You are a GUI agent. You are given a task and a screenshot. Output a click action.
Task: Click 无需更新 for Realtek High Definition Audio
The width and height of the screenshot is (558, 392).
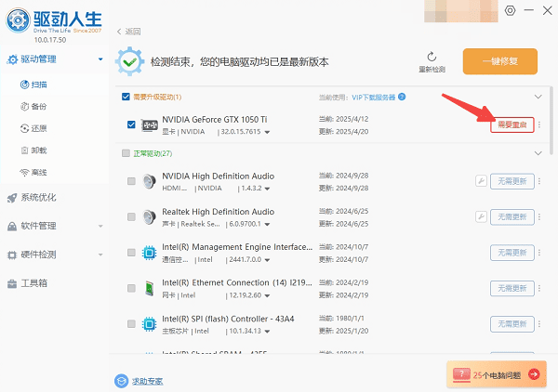point(512,216)
